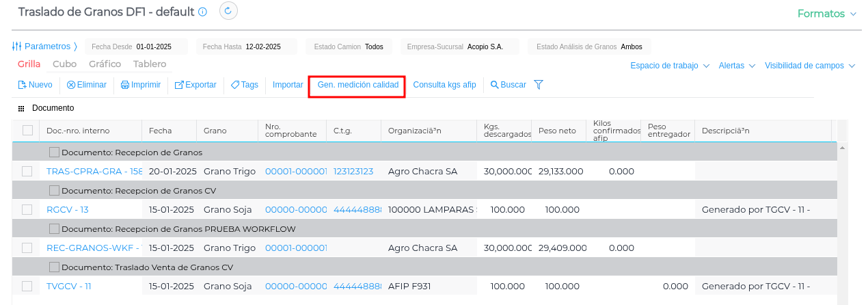Open the TVGCV - 11 document link
Image resolution: width=868 pixels, height=305 pixels.
point(69,287)
